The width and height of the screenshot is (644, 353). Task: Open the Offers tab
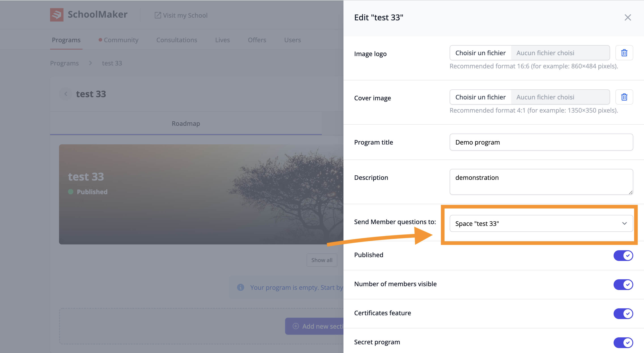click(x=257, y=40)
